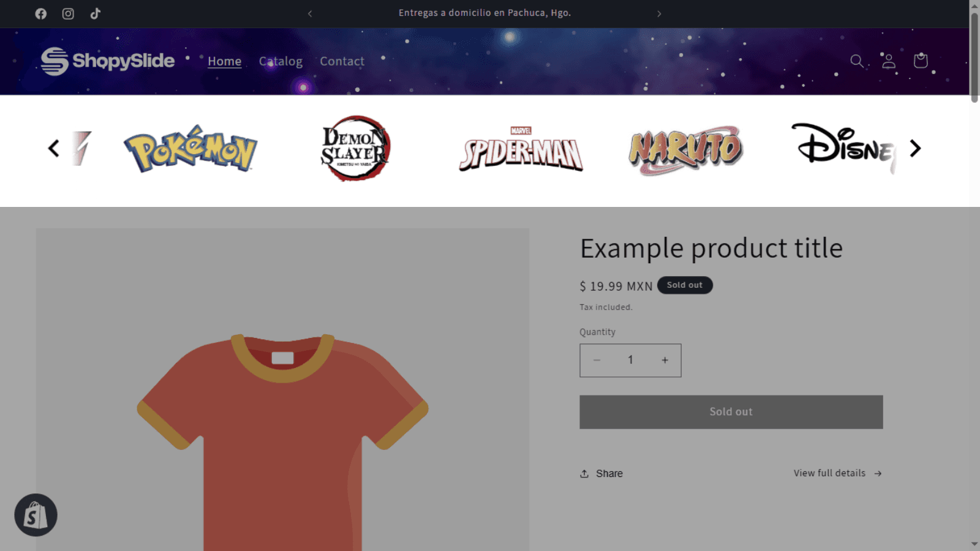Select the Pokémon brand logo
The height and width of the screenshot is (551, 980).
coord(192,149)
